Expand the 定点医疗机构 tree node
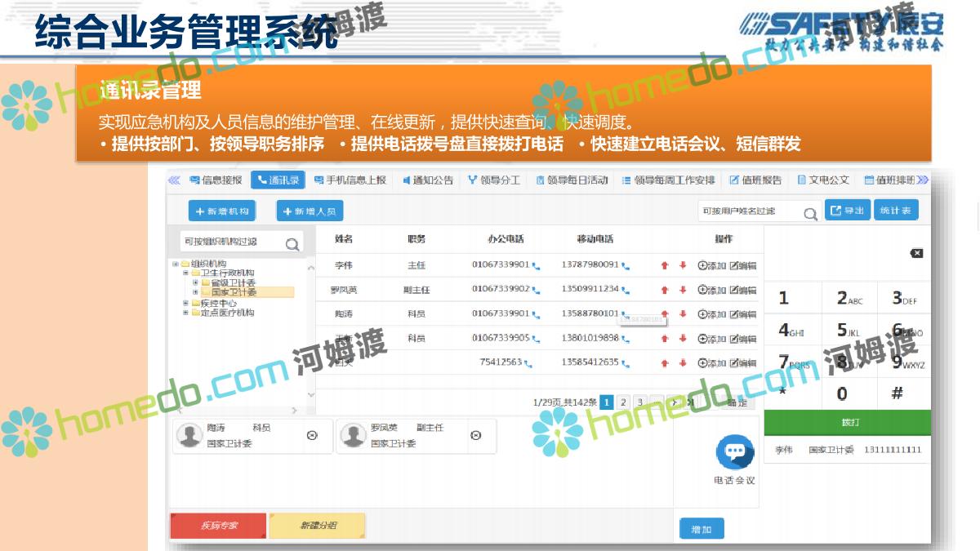This screenshot has width=980, height=551. pyautogui.click(x=185, y=313)
